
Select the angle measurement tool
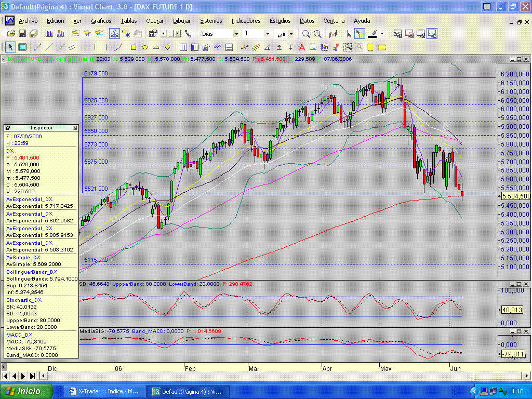pyautogui.click(x=268, y=47)
